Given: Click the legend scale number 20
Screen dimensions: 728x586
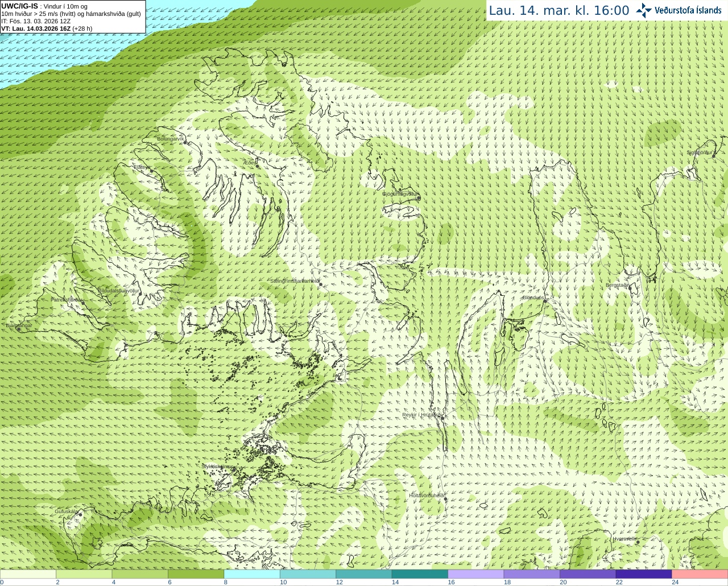Looking at the screenshot, I should coord(564,582).
